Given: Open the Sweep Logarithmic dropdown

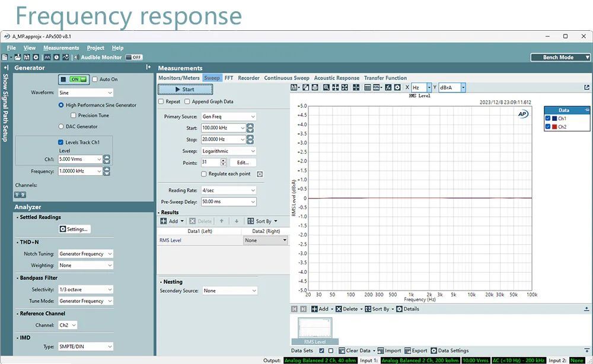Looking at the screenshot, I should (229, 151).
